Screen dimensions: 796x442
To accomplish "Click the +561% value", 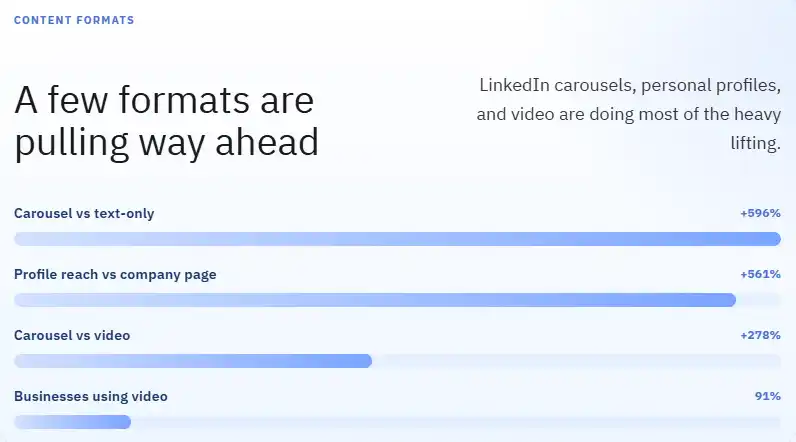I will (x=760, y=274).
